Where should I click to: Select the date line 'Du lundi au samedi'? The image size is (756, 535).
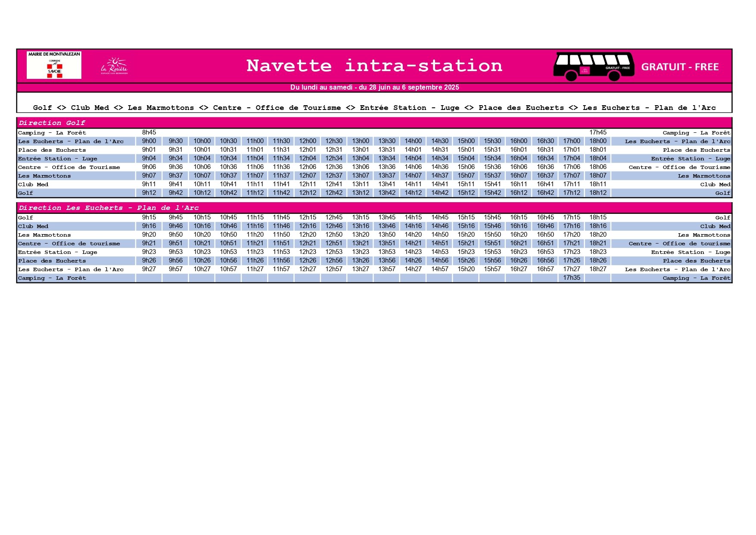point(374,88)
